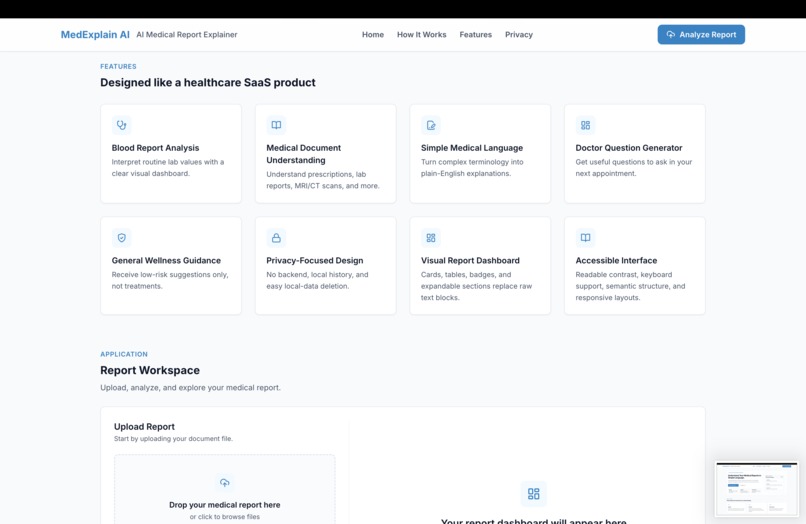Image resolution: width=806 pixels, height=524 pixels.
Task: Click 'Start by uploading your document file.' text
Action: coord(173,439)
